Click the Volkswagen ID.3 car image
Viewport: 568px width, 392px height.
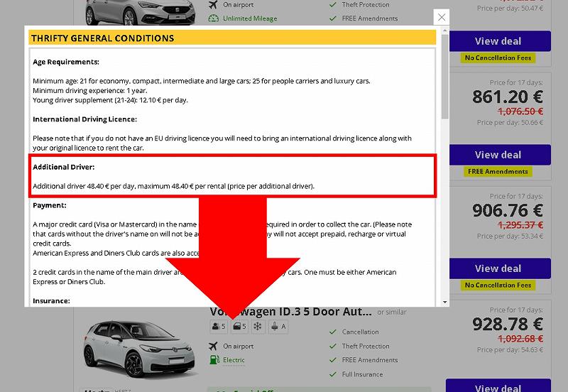click(x=140, y=348)
